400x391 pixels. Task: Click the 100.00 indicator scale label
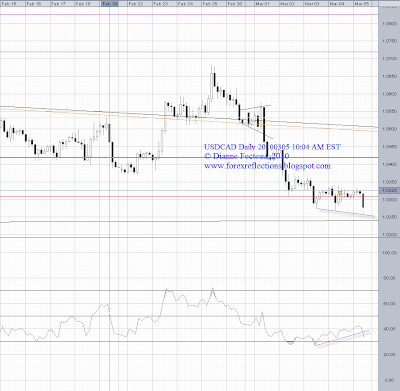coord(390,253)
